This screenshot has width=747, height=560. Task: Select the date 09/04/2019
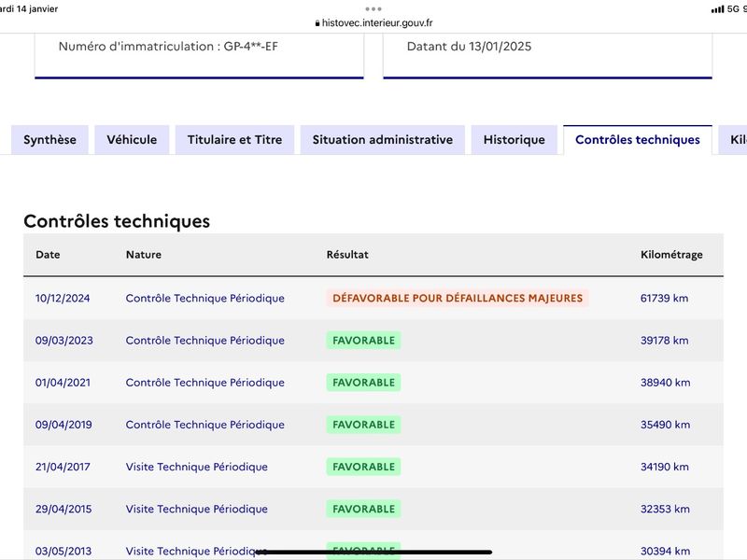tap(63, 425)
